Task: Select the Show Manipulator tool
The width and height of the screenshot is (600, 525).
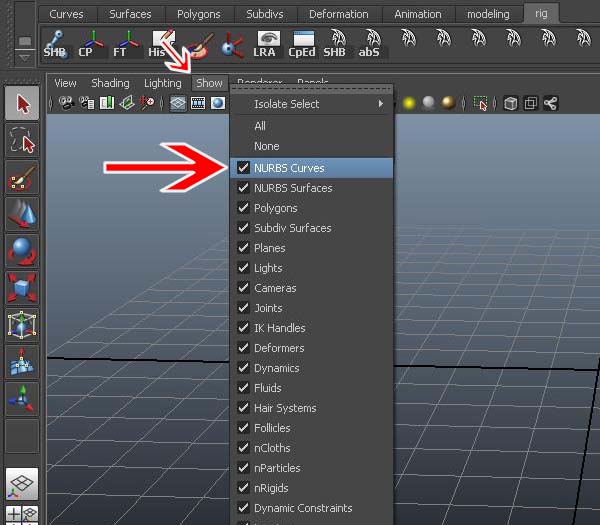Action: [22, 399]
